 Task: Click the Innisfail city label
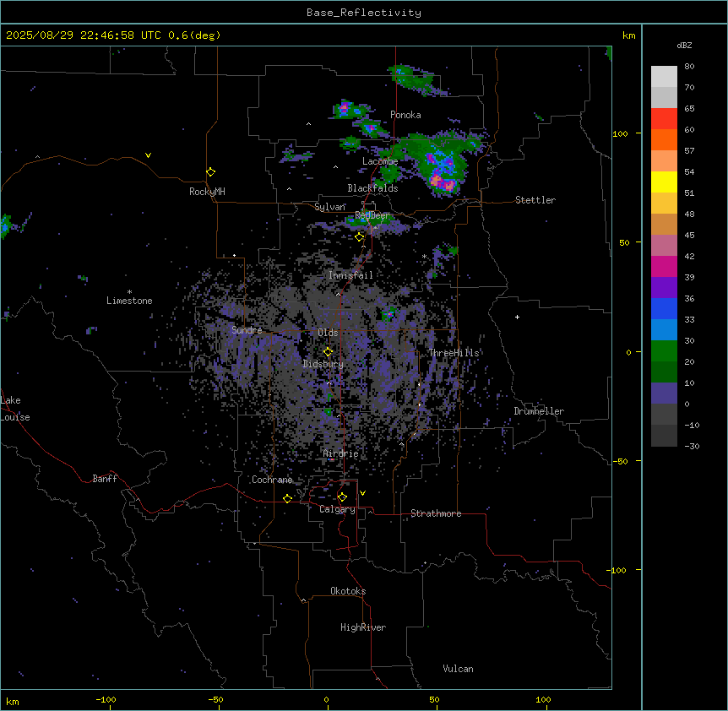pyautogui.click(x=350, y=275)
